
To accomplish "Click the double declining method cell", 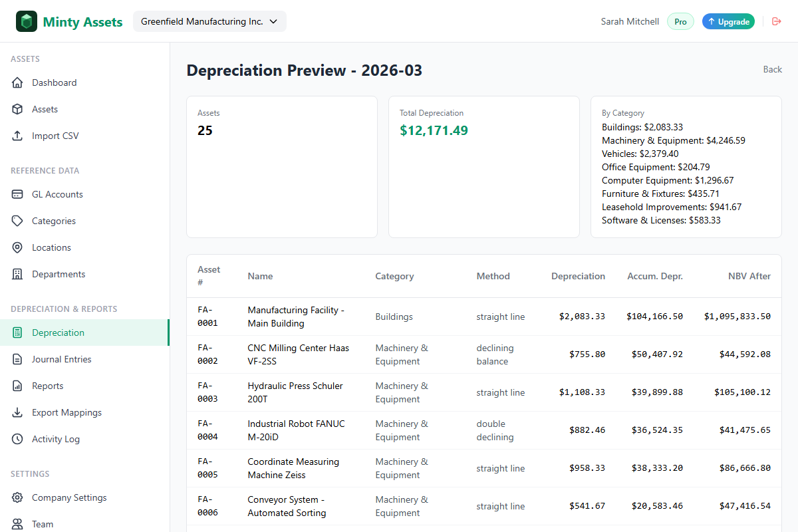I will pyautogui.click(x=495, y=430).
